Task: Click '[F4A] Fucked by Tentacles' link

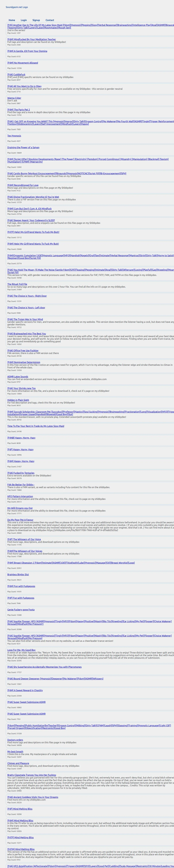Action: 21,473
